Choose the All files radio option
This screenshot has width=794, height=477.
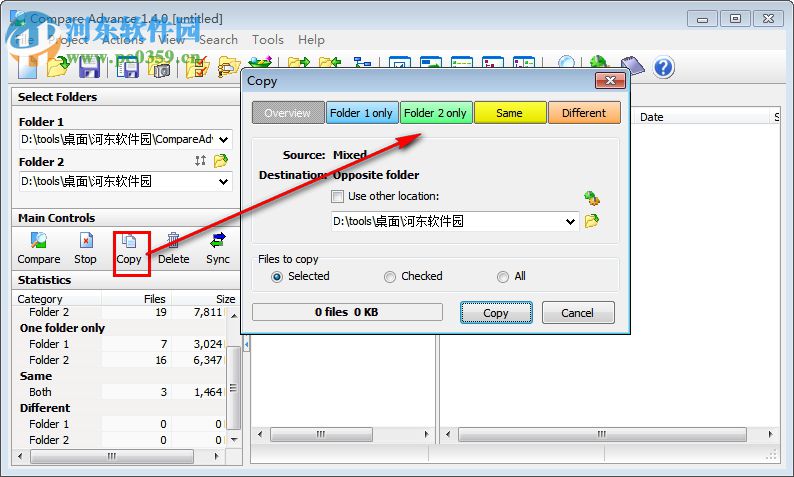(x=502, y=276)
